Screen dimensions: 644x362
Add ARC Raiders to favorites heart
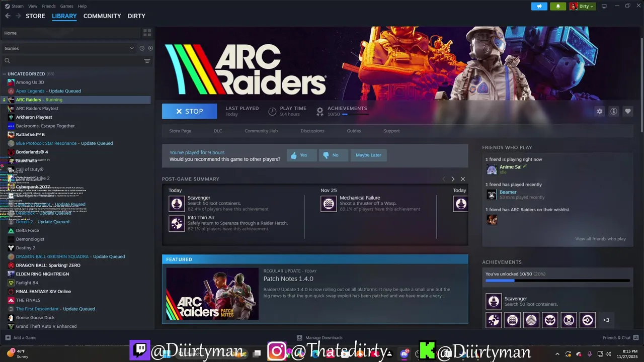627,111
